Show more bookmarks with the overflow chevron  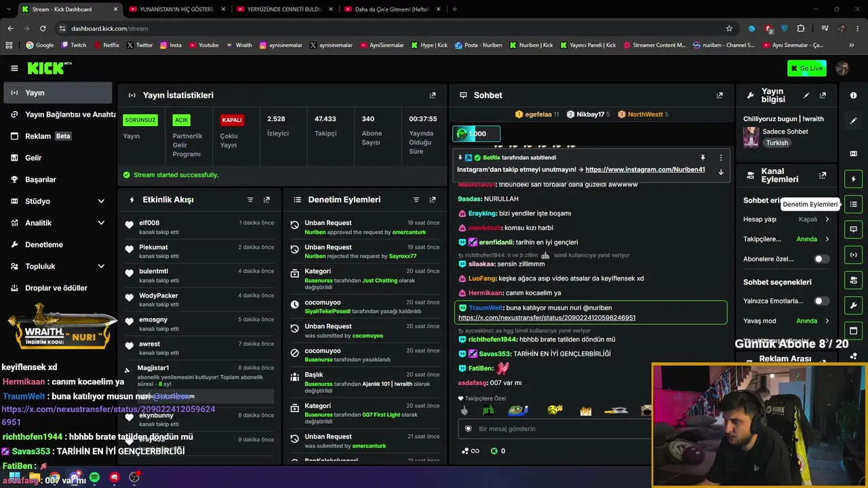(x=852, y=45)
